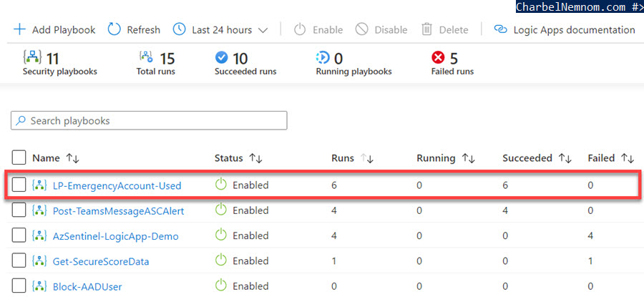Open the Get-SecureScoreData playbook link
The image size is (644, 297).
[x=101, y=262]
